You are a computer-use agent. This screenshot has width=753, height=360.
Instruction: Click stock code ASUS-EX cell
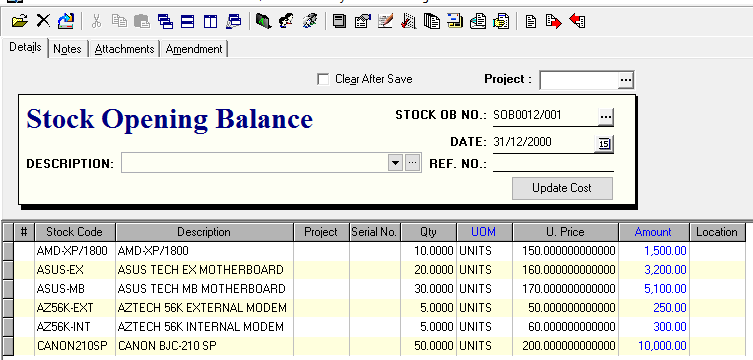pyautogui.click(x=75, y=270)
